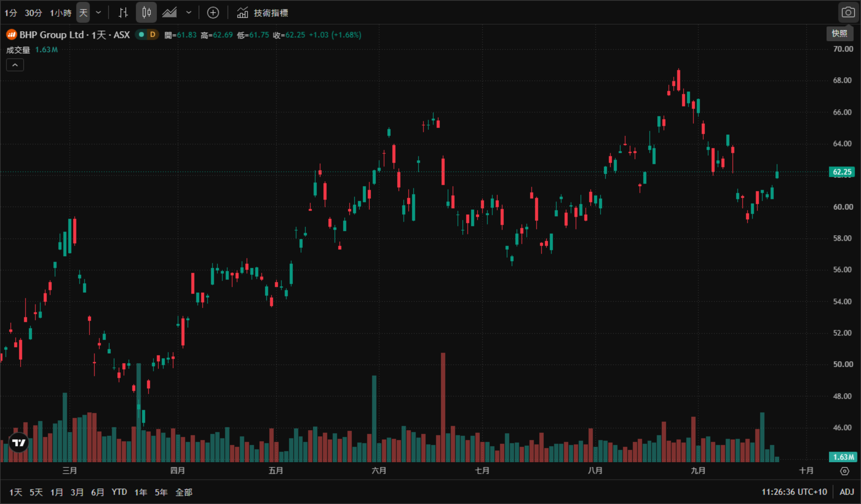Set date range to 5年
The height and width of the screenshot is (504, 861).
pyautogui.click(x=161, y=492)
